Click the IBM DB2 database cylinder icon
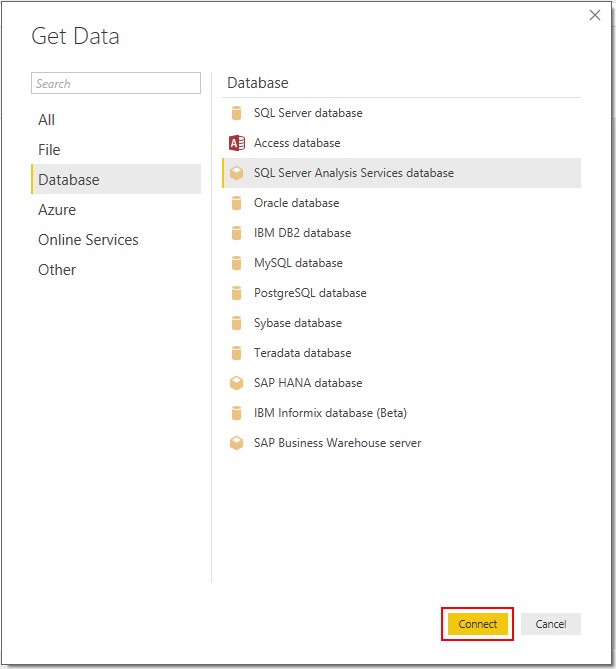This screenshot has width=616, height=669. click(236, 233)
